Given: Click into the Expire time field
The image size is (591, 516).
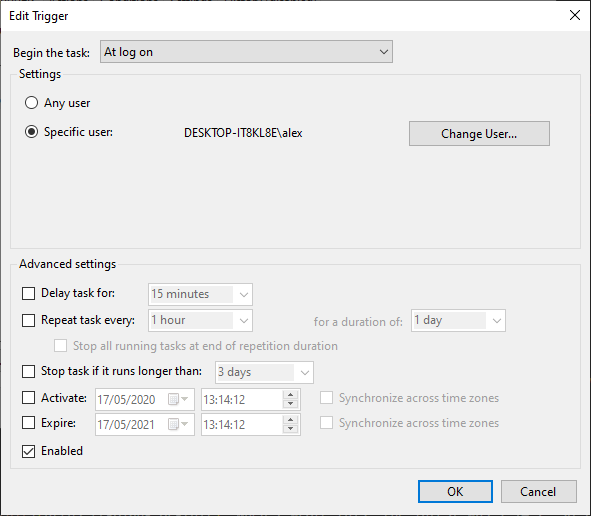Looking at the screenshot, I should pyautogui.click(x=242, y=425).
